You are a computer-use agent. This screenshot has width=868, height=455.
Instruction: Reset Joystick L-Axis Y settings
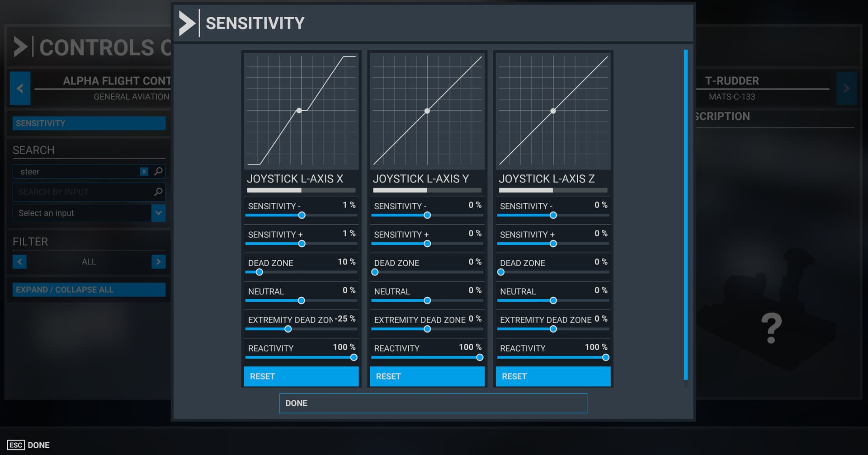coord(427,376)
